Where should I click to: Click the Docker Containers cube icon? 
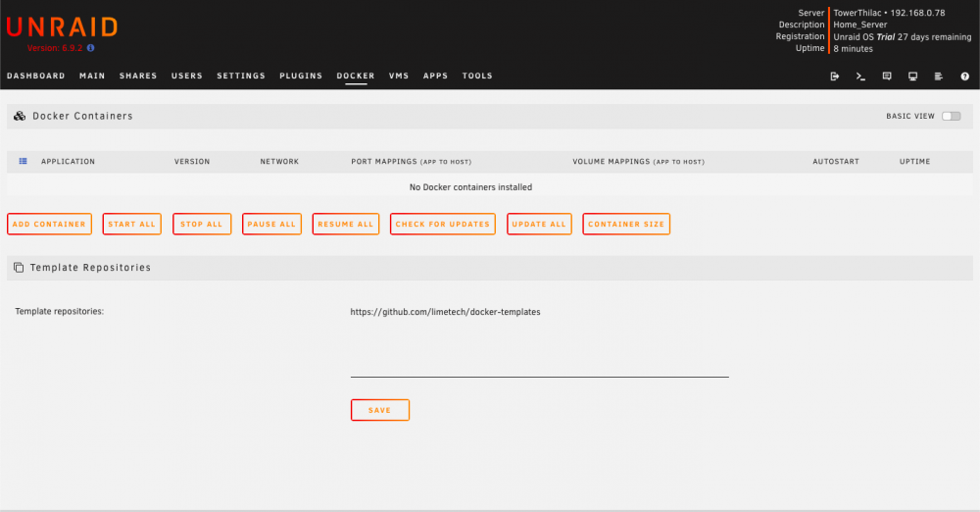pos(20,116)
